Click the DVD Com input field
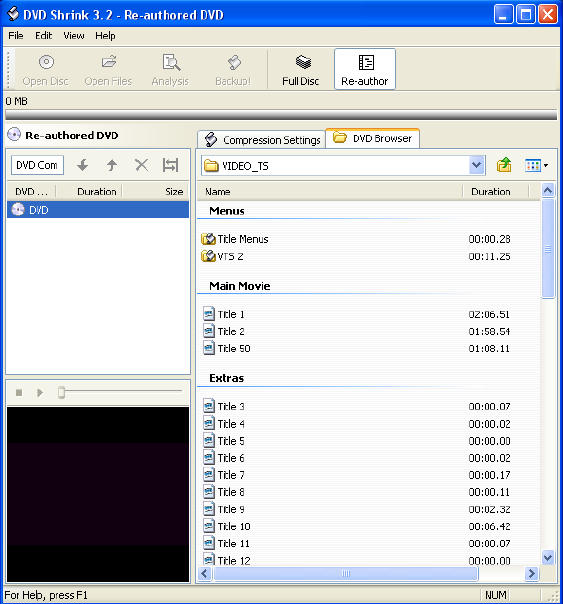Screen dimensions: 563x604 point(37,165)
